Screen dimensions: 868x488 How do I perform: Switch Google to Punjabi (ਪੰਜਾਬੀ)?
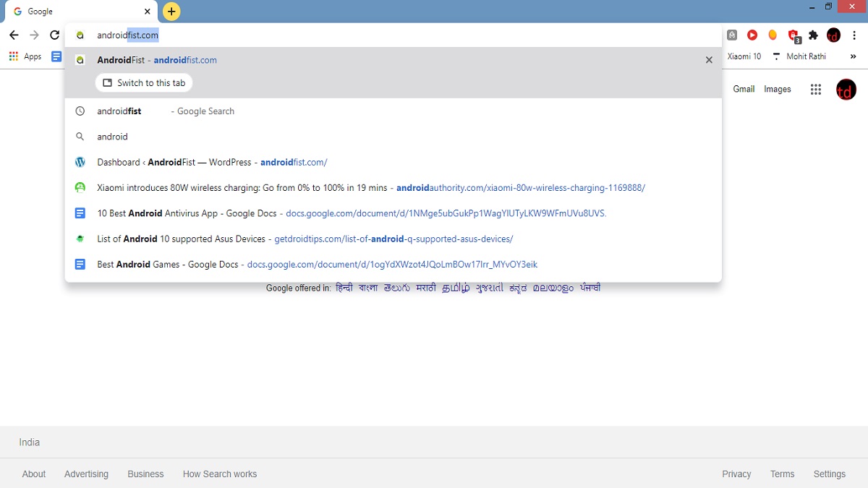(590, 288)
